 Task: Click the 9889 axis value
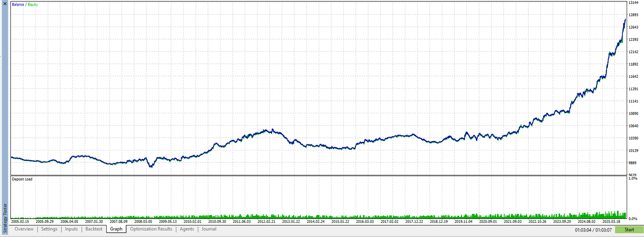tap(632, 163)
